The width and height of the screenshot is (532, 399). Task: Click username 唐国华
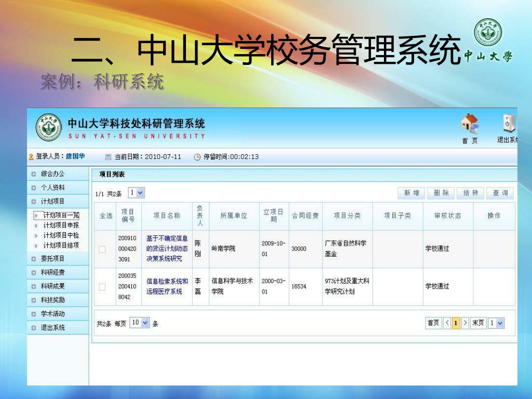point(75,156)
